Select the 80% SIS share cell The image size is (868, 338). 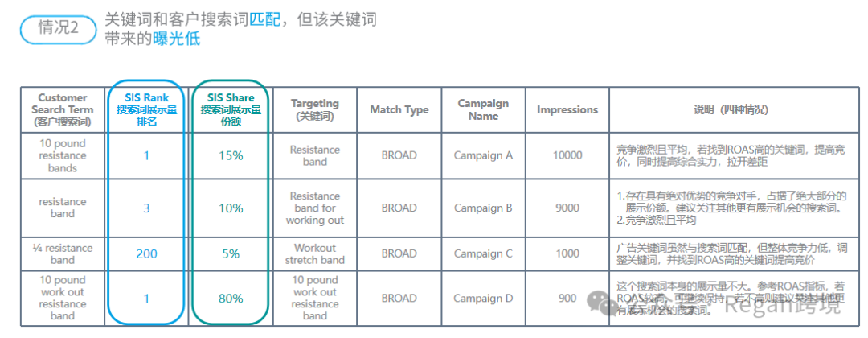[x=231, y=299]
